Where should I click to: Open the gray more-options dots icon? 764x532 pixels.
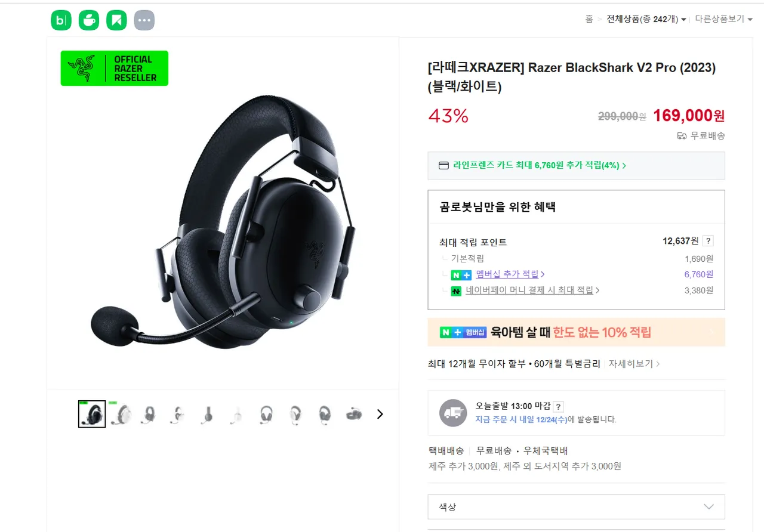pyautogui.click(x=144, y=20)
